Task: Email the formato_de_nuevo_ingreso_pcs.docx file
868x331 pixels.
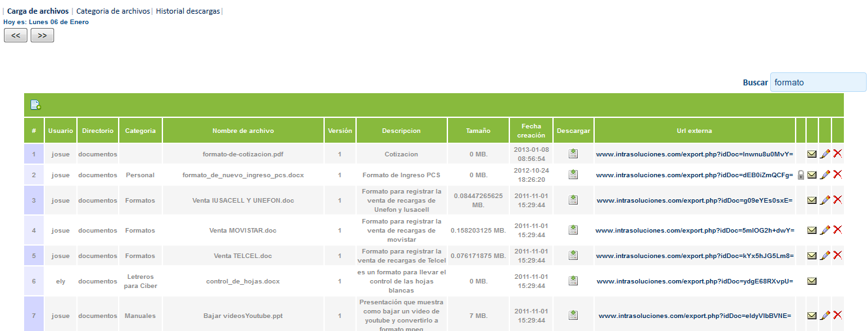Action: (812, 175)
